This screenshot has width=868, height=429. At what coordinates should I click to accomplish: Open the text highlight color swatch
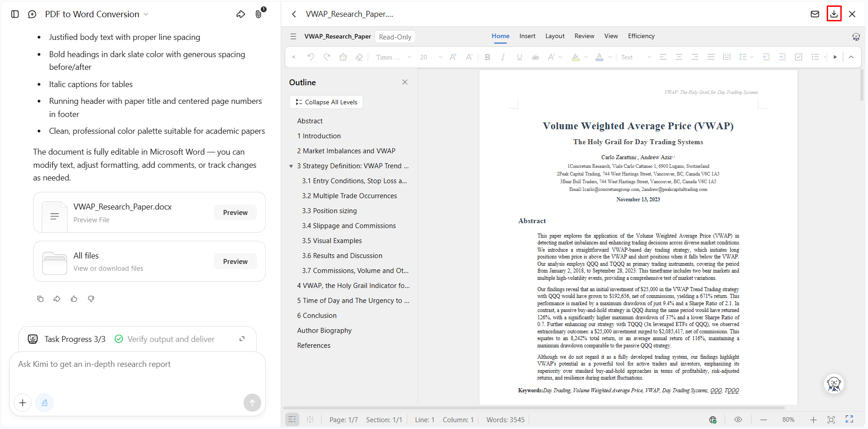click(x=575, y=57)
